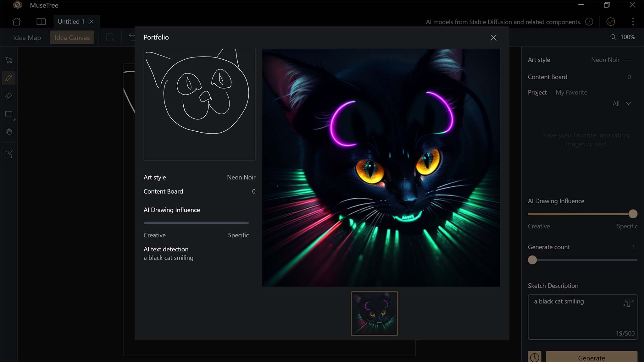This screenshot has height=362, width=644.
Task: Select the Transform/Move tool in sidebar
Action: 8,60
